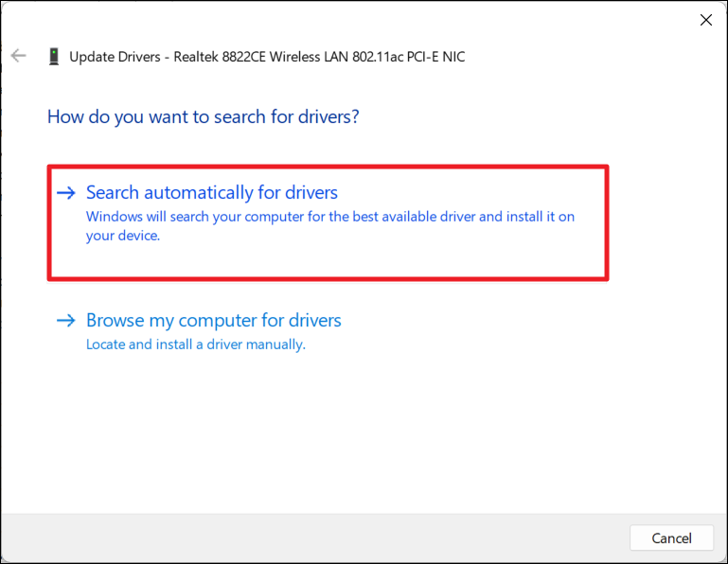Click the network adapter device icon
The image size is (728, 564).
53,57
